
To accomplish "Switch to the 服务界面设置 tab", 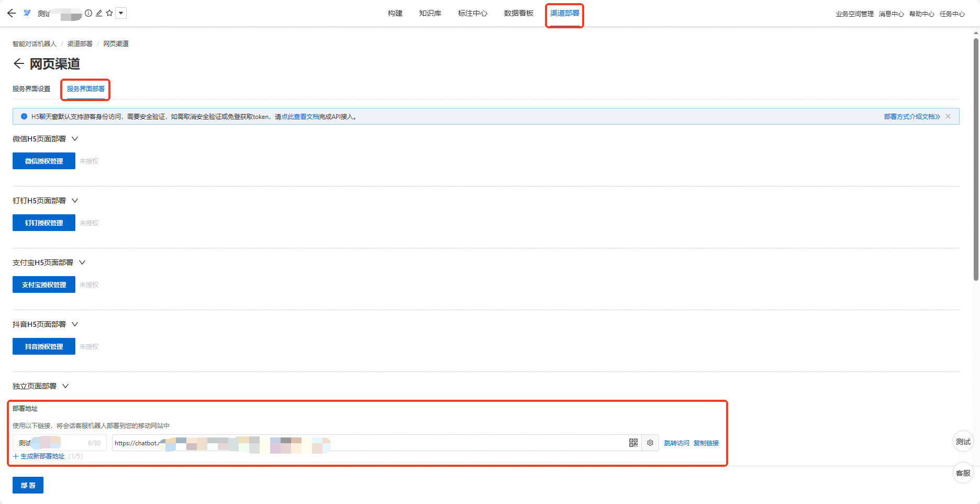I will pyautogui.click(x=31, y=89).
